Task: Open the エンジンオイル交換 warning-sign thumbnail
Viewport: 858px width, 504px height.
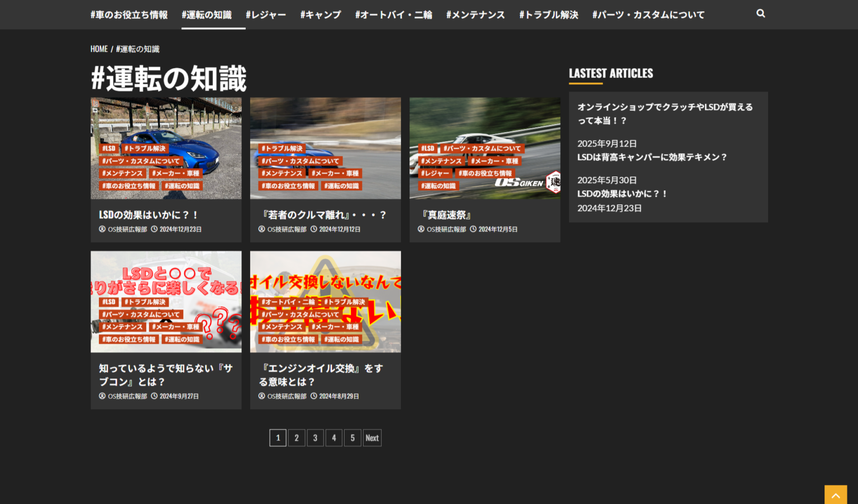Action: [x=325, y=301]
